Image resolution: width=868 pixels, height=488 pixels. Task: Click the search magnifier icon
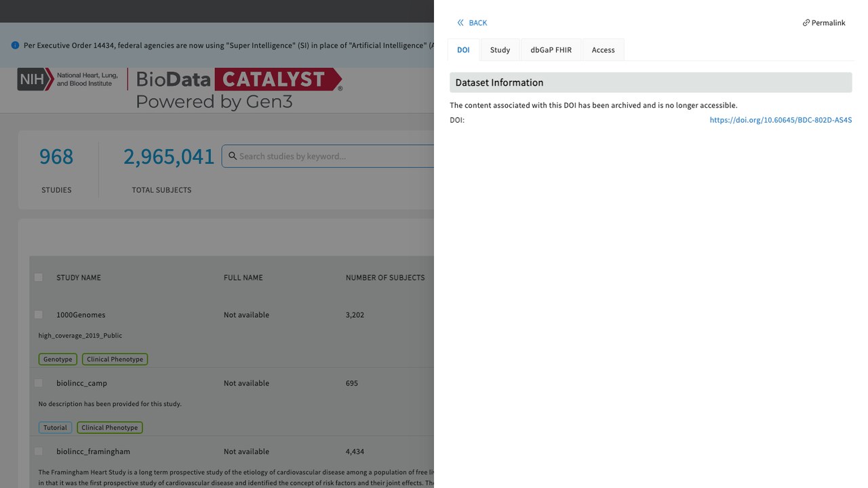(233, 156)
